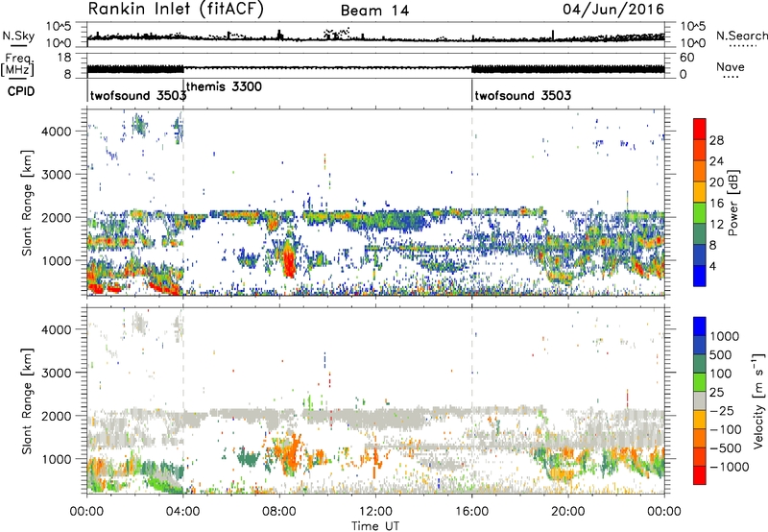Click the '3000' range tick of the velocity panel

point(57,373)
